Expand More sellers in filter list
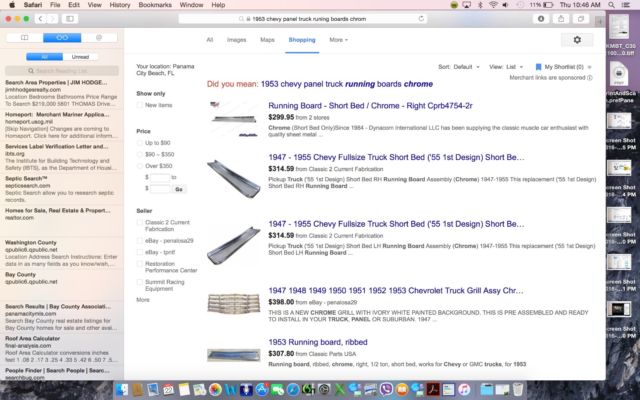This screenshot has width=640, height=400. [143, 300]
